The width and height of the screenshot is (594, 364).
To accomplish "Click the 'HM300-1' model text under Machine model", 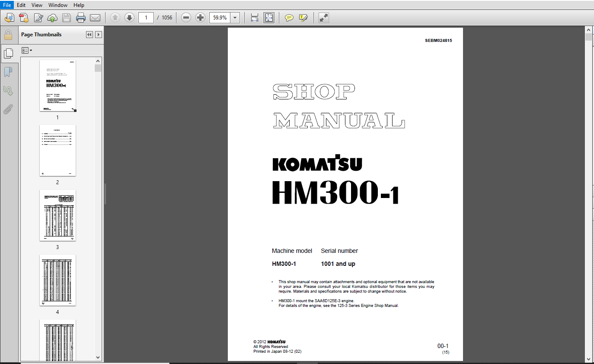I will [x=284, y=264].
